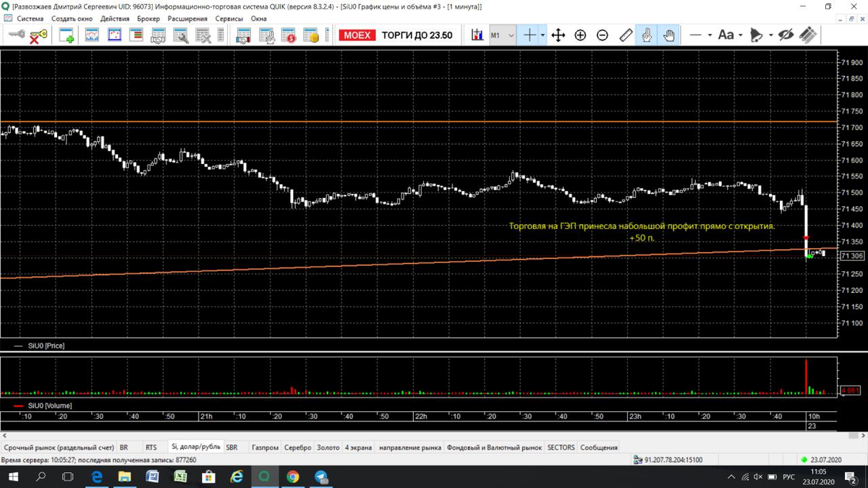This screenshot has width=868, height=488.
Task: Expand the bell alert tool dropdown arrow
Action: (x=770, y=35)
